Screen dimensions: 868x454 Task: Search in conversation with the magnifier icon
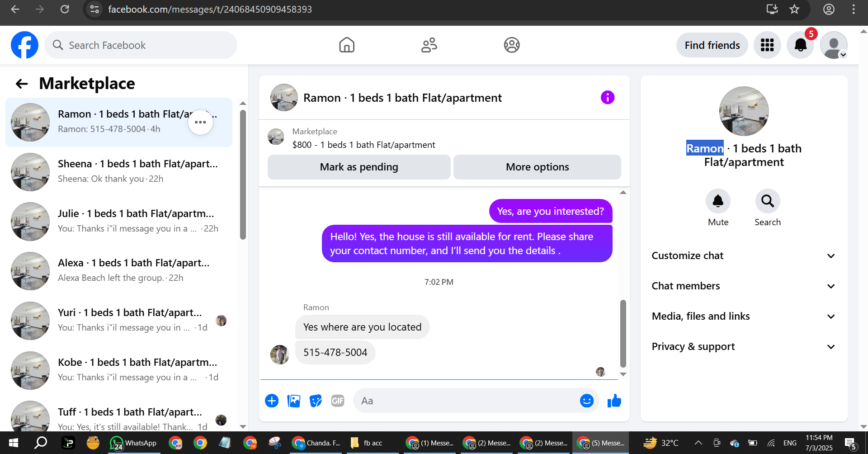(768, 201)
